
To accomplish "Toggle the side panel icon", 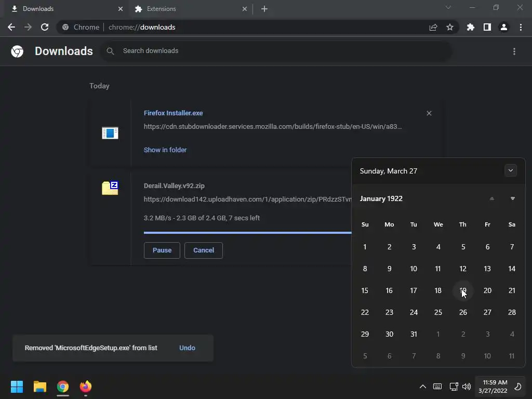I will point(487,27).
